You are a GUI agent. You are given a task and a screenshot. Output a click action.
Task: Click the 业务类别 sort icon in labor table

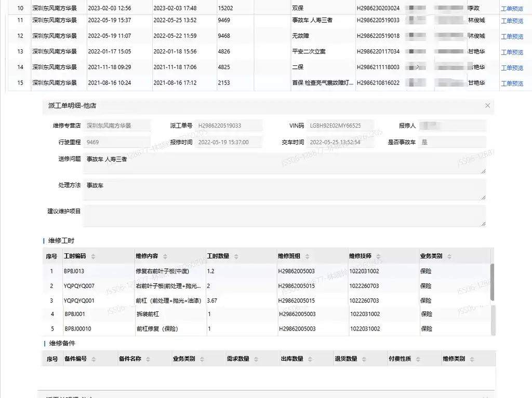click(449, 256)
